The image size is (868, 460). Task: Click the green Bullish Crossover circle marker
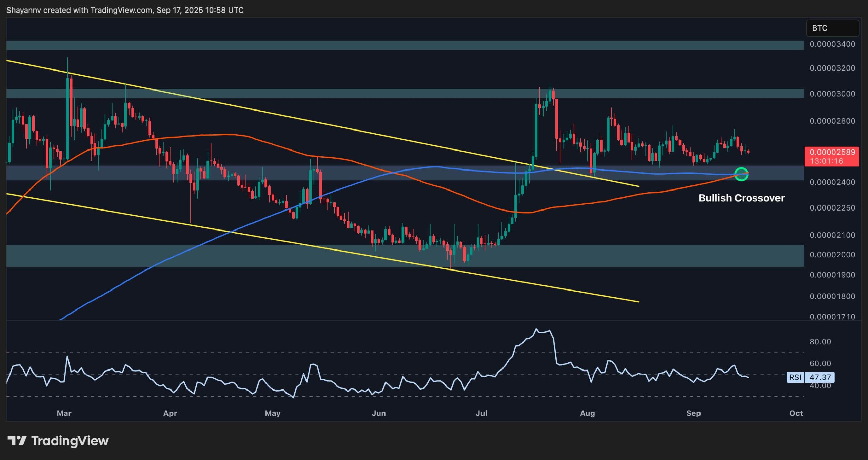(741, 174)
